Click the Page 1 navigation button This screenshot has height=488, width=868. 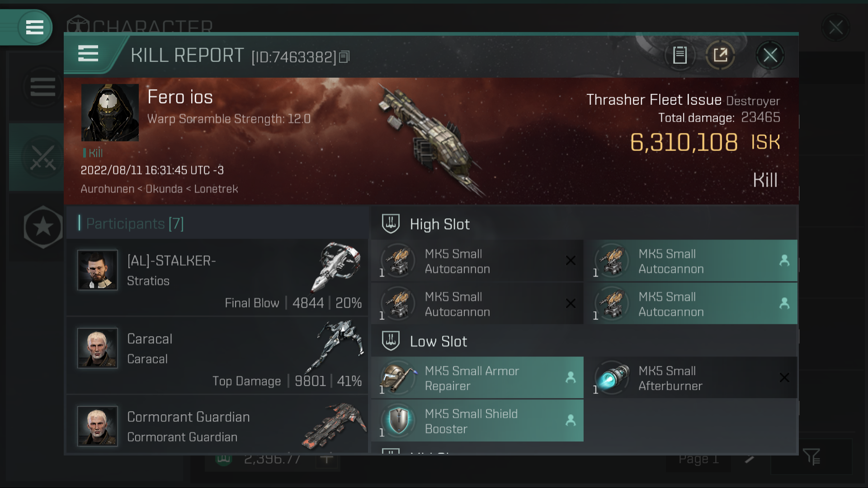point(700,458)
